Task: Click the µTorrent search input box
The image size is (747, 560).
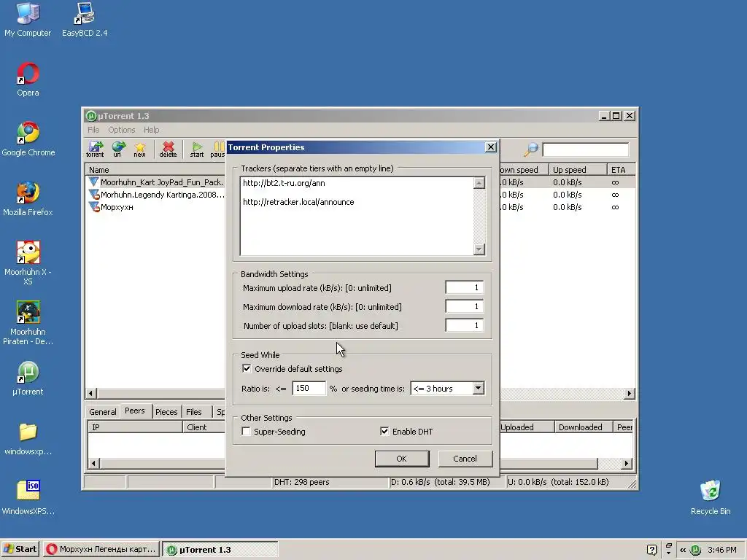Action: [x=586, y=149]
